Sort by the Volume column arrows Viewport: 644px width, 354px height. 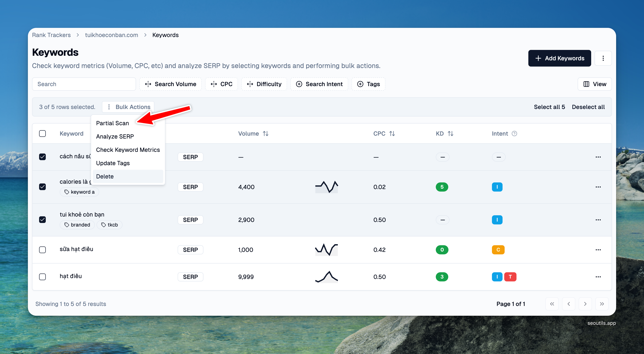(x=265, y=134)
